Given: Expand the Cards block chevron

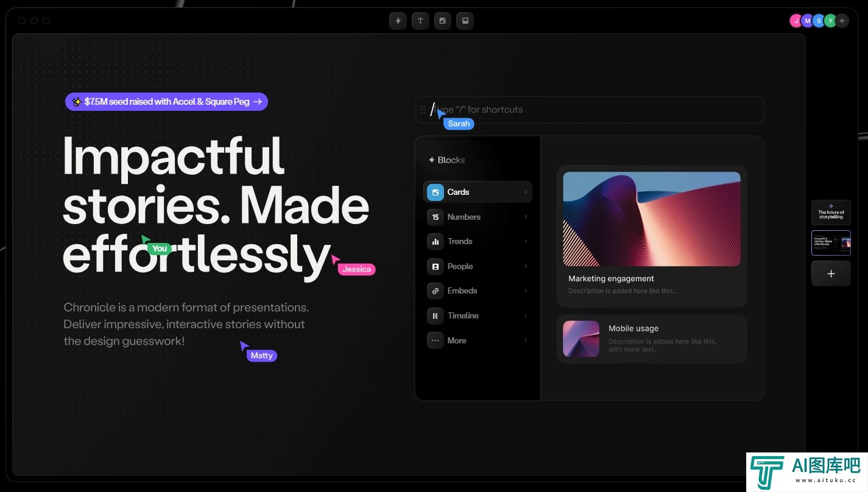Looking at the screenshot, I should pos(526,192).
